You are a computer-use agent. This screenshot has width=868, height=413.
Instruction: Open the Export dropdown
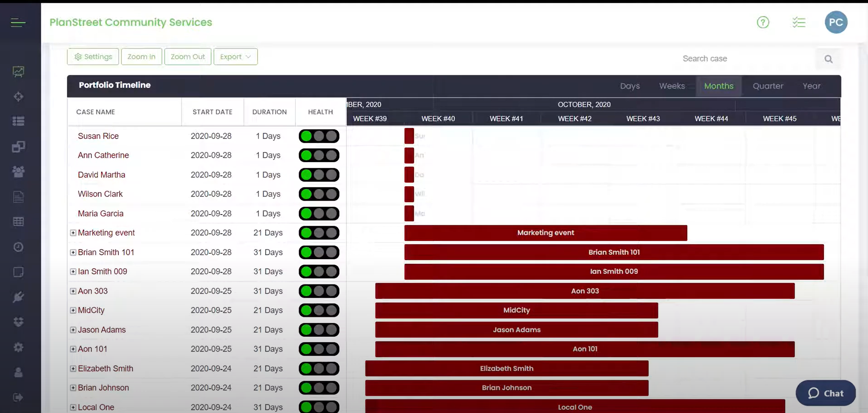pyautogui.click(x=235, y=57)
